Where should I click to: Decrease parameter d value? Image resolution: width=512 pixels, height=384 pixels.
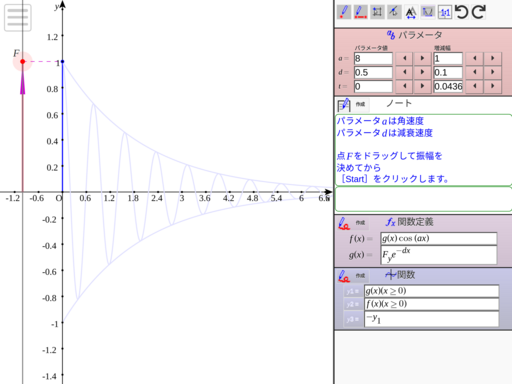(x=404, y=72)
